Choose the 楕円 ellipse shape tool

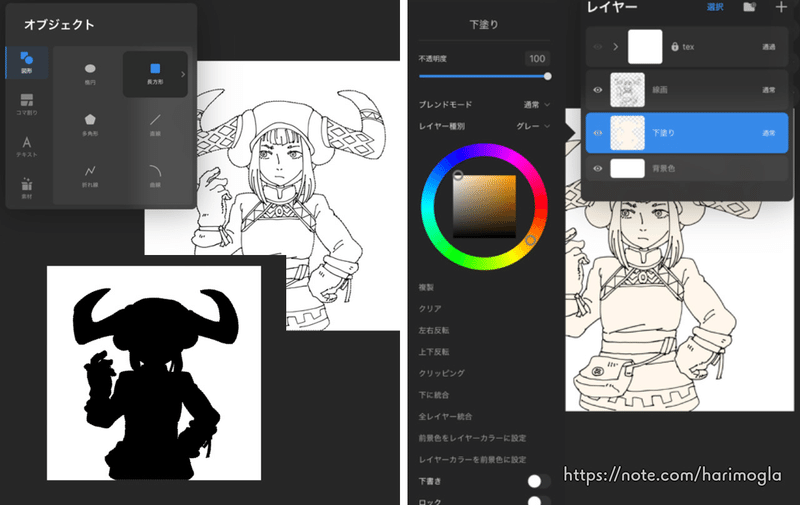pos(90,74)
